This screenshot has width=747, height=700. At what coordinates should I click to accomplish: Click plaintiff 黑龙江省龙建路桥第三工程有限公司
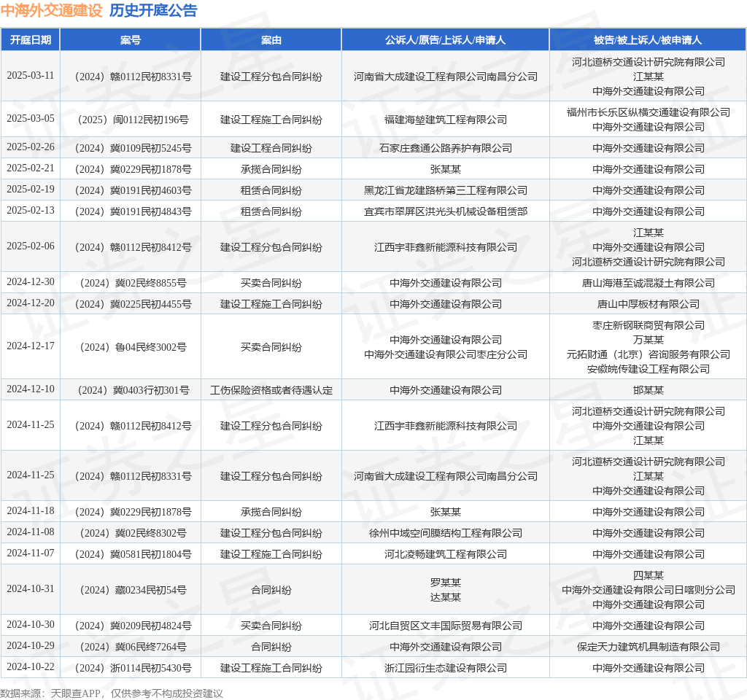coord(446,190)
